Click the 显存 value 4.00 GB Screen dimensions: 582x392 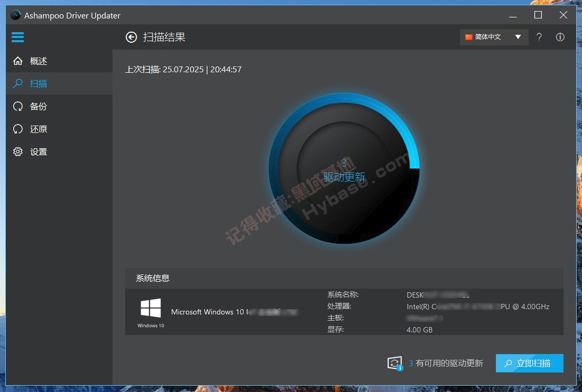pyautogui.click(x=419, y=330)
